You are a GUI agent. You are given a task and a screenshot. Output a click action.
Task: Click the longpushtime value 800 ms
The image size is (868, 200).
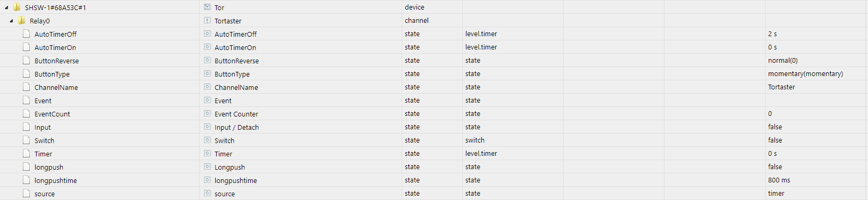(x=779, y=180)
